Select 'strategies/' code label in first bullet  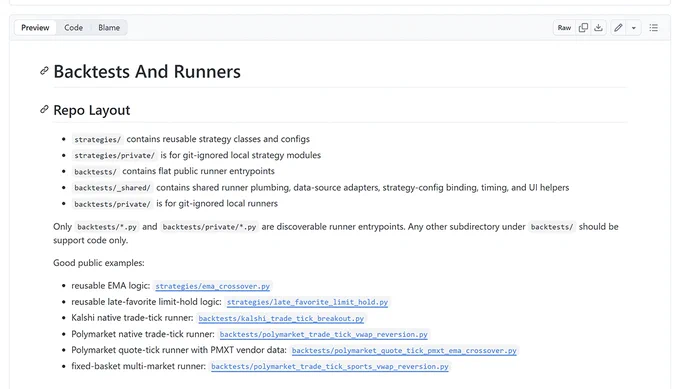98,140
